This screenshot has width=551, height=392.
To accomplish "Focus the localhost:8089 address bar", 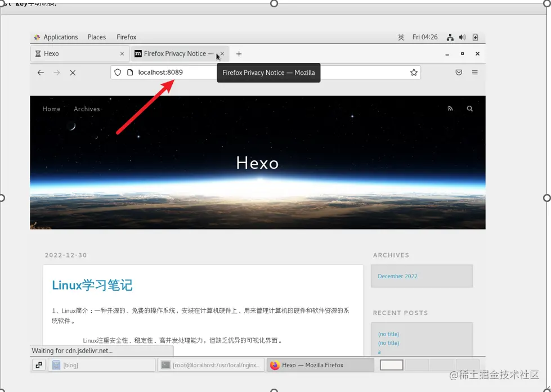I will pos(265,73).
